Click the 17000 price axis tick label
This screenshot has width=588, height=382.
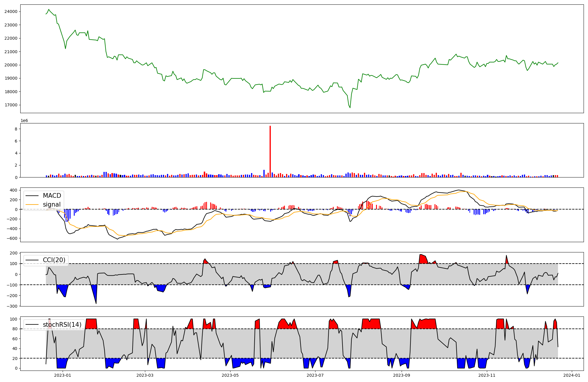click(11, 105)
